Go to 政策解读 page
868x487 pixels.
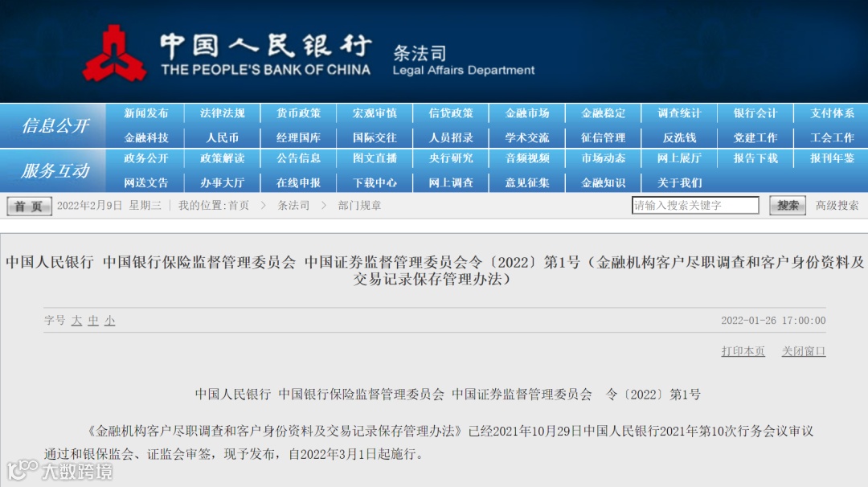(222, 158)
